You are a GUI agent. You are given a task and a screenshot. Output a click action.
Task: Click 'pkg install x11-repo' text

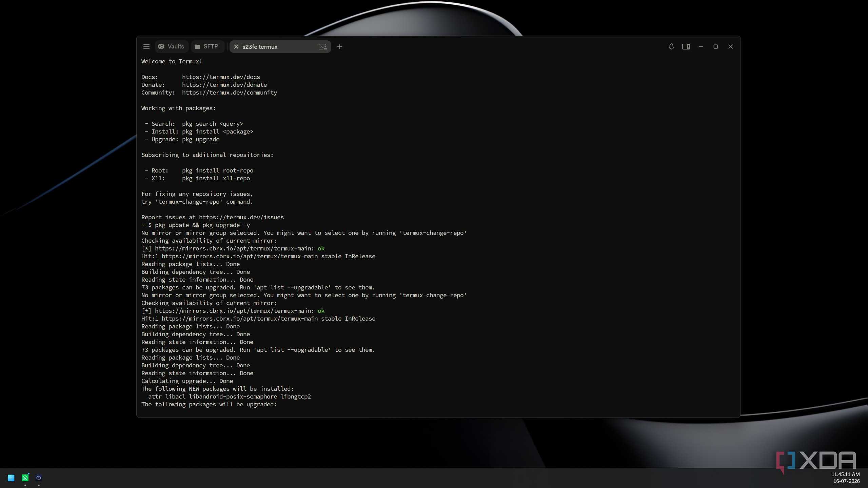(x=216, y=178)
